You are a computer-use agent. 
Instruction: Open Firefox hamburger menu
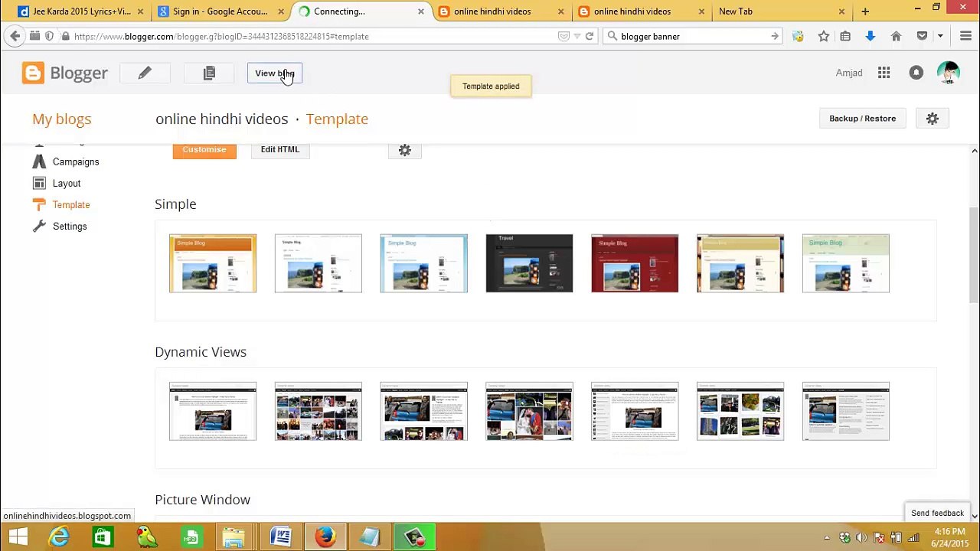965,36
